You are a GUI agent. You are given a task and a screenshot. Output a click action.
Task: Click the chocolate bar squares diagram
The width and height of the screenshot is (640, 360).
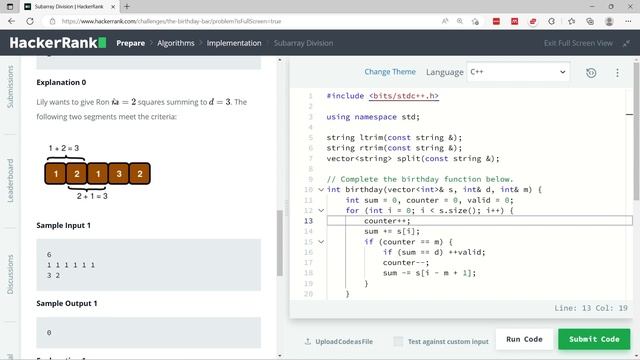point(98,173)
